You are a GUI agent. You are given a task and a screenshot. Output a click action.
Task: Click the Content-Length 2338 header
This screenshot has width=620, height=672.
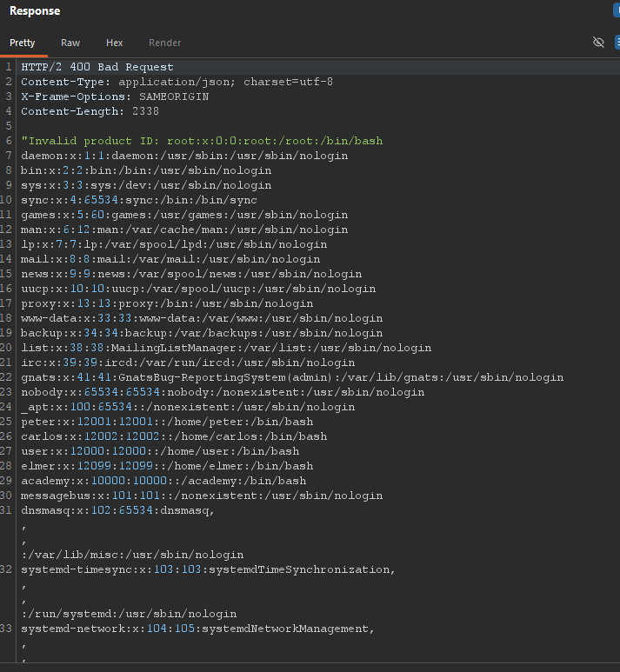tap(90, 111)
